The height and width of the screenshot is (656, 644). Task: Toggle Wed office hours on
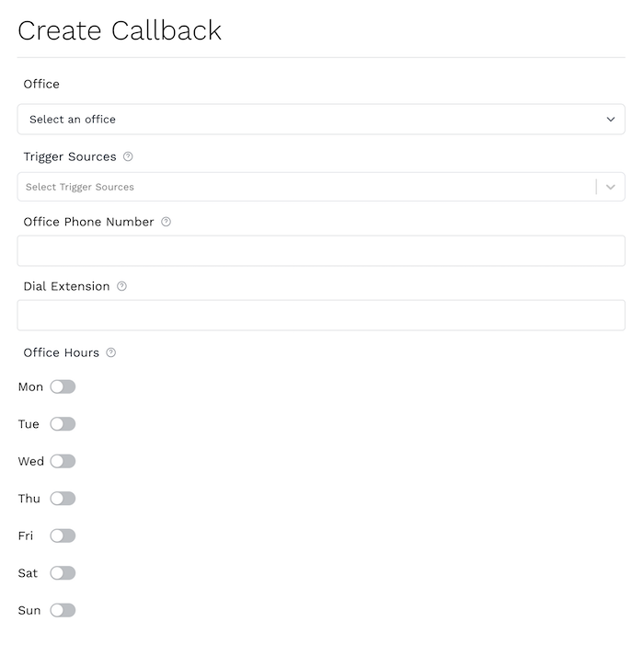point(63,462)
